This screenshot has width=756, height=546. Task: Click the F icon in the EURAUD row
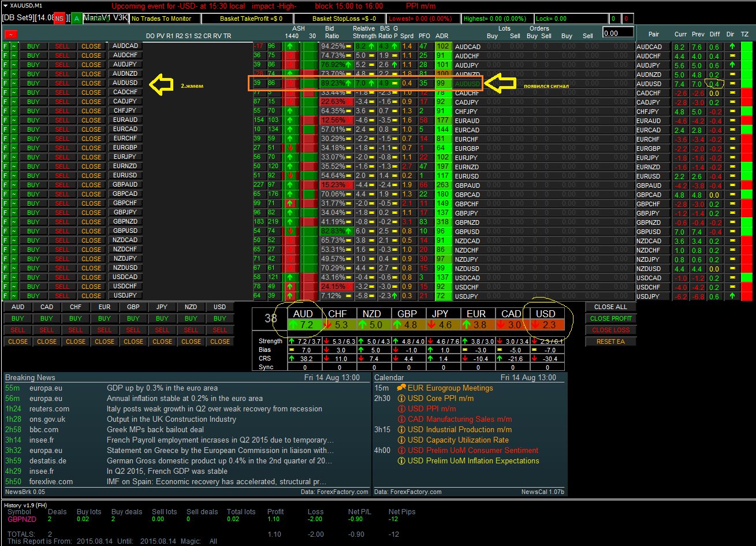[x=6, y=120]
